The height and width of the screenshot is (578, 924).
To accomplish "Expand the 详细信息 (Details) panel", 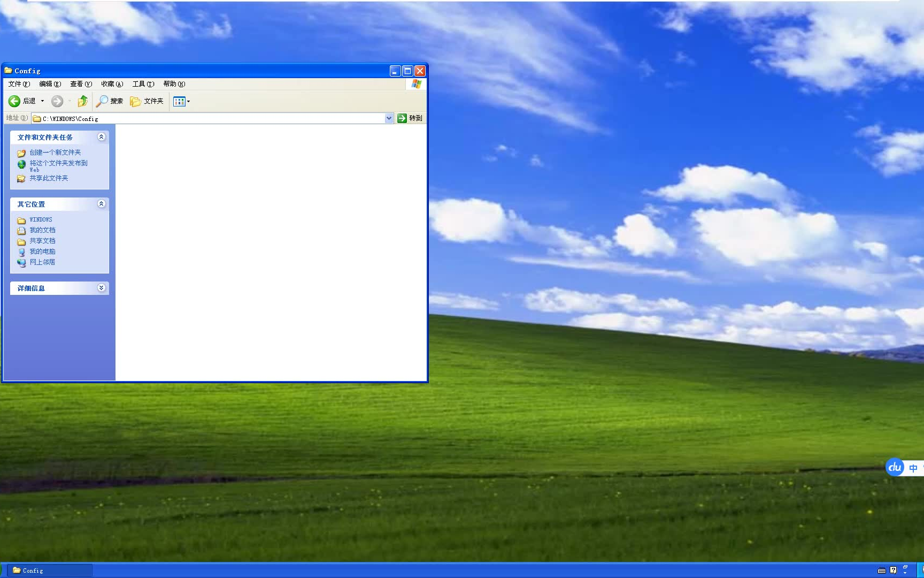I will [102, 288].
